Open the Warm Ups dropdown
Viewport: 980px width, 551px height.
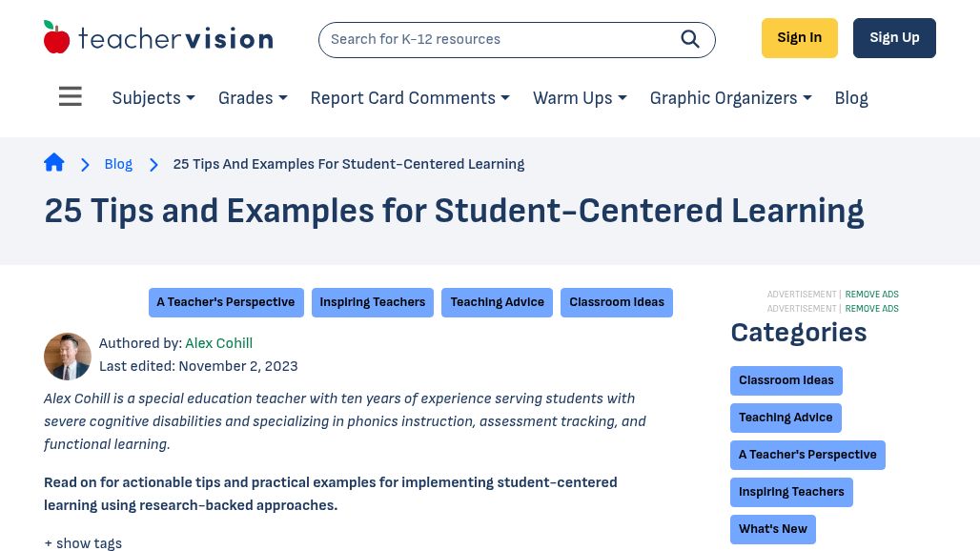tap(579, 98)
